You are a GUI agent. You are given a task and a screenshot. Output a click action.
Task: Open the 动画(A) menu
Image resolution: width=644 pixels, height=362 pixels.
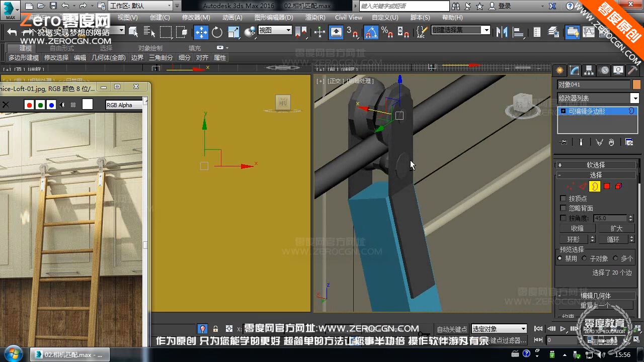pos(232,17)
